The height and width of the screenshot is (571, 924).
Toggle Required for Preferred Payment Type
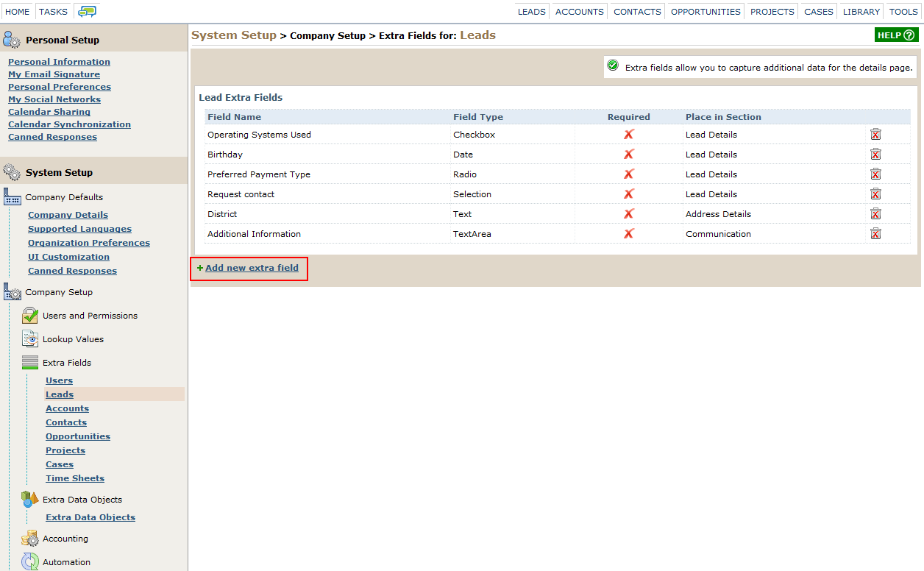tap(629, 174)
